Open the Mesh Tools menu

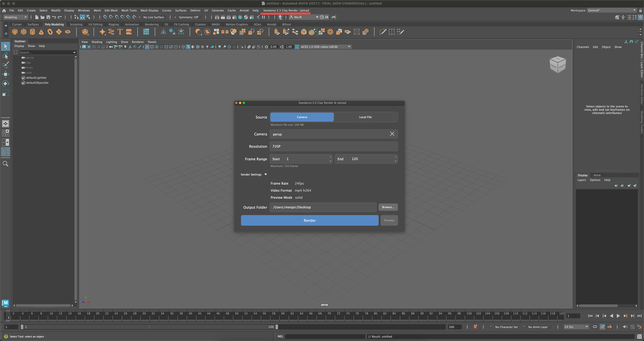tap(129, 10)
